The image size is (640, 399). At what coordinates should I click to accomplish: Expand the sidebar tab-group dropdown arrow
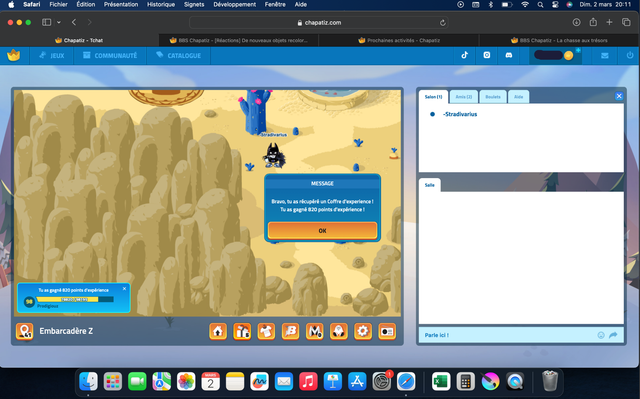(x=59, y=22)
